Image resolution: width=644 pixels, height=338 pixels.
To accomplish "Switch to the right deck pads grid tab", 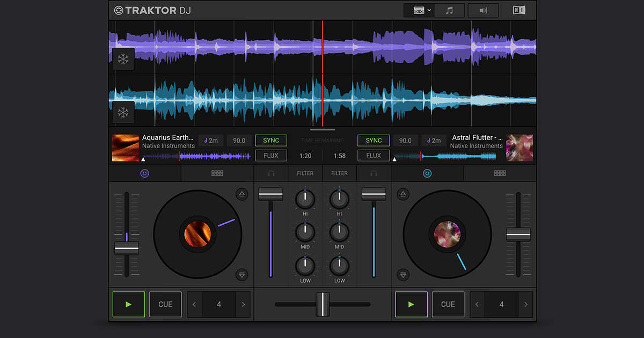I will 500,173.
